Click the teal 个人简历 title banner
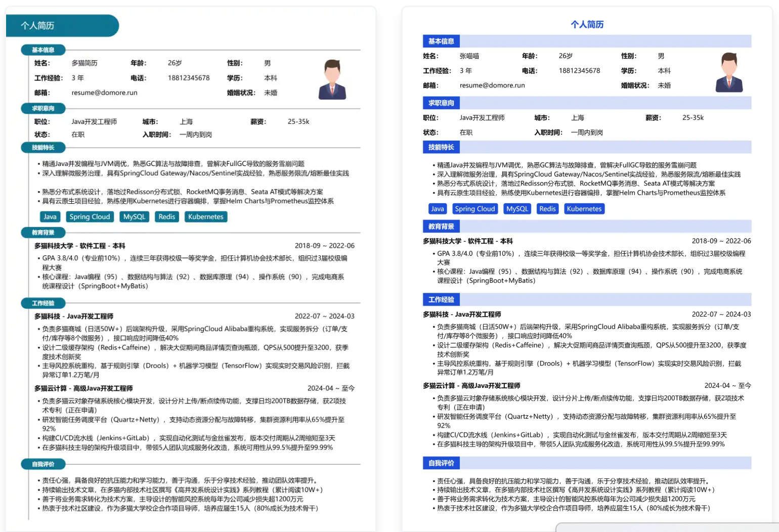This screenshot has height=532, width=779. click(x=62, y=26)
